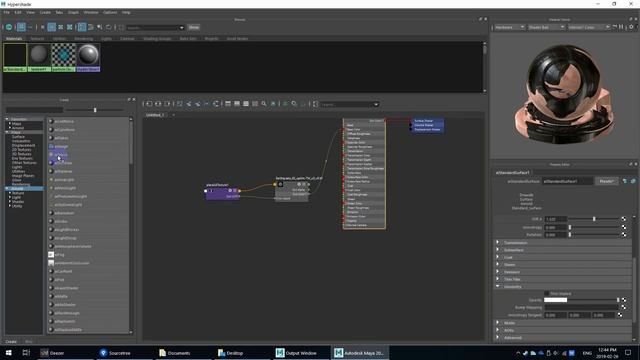Open the Graph menu
The image size is (640, 360).
click(x=73, y=13)
